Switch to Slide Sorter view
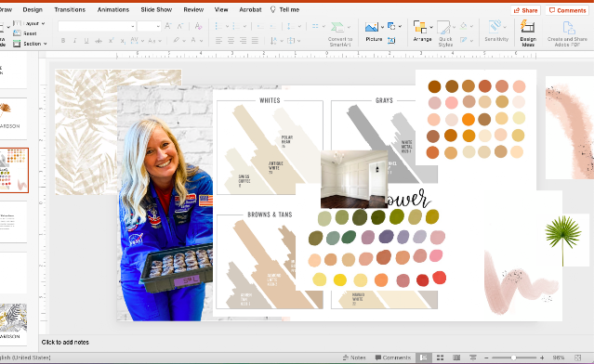The image size is (594, 364). coord(440,357)
